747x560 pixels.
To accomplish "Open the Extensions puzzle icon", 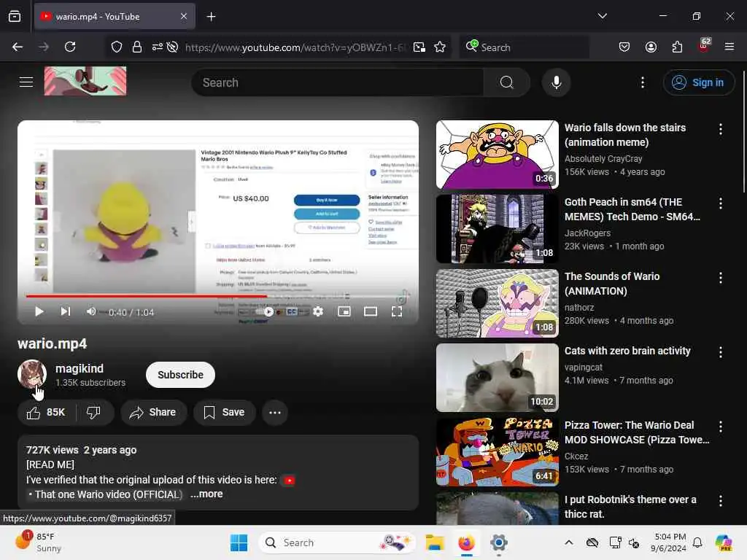I will [677, 47].
